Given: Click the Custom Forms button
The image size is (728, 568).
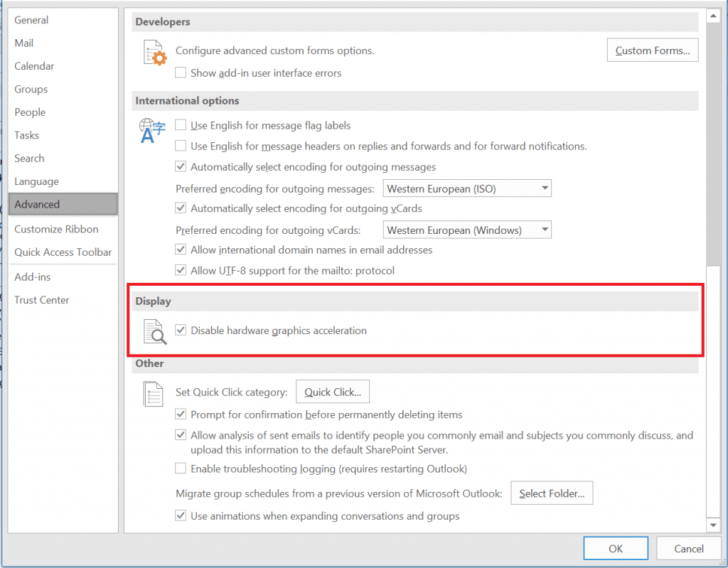Looking at the screenshot, I should point(652,50).
